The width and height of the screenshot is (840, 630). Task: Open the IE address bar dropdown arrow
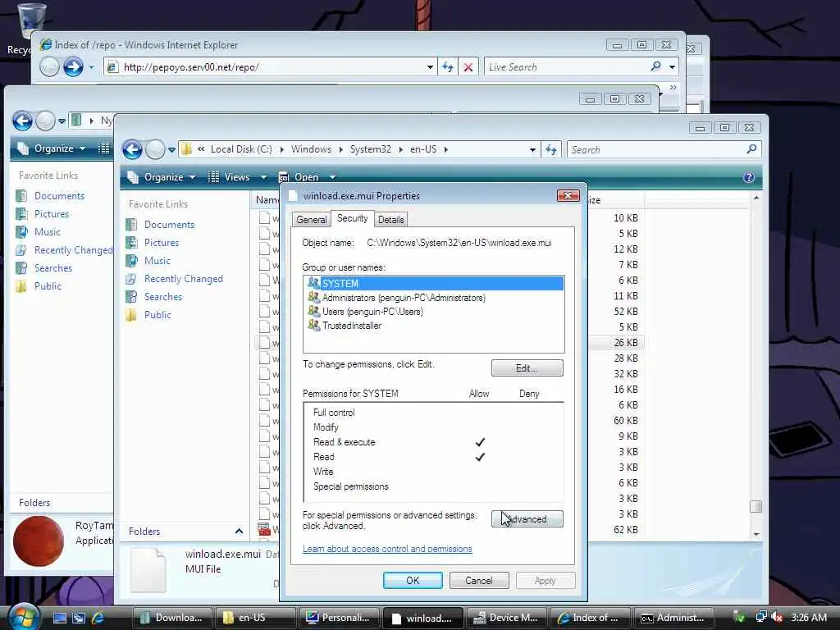[430, 67]
